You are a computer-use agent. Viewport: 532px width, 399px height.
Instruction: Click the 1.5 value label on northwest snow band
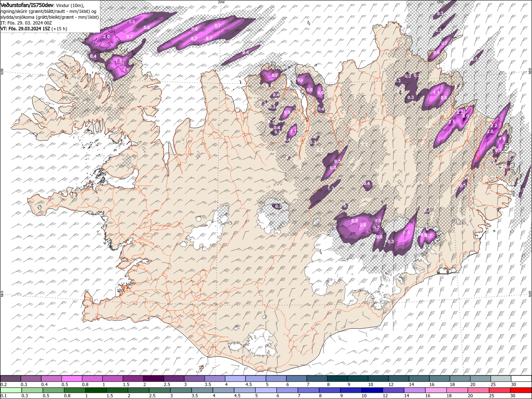coord(118,61)
